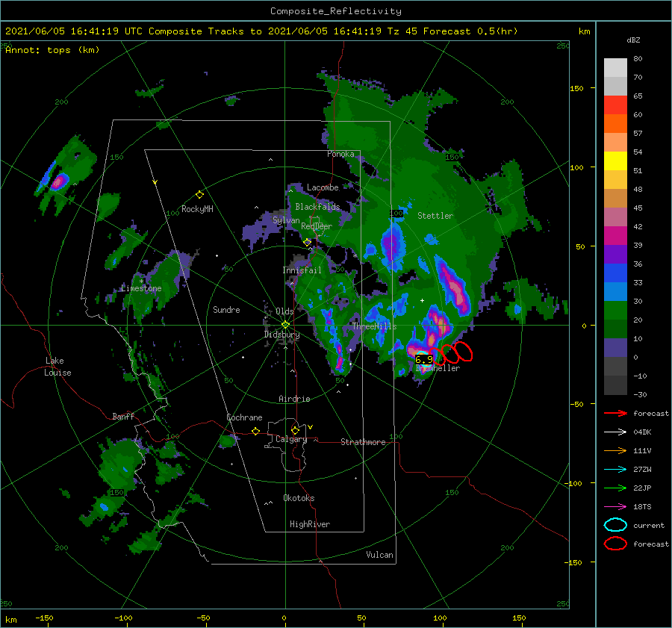Click the Lacombe label
Viewport: 672px width, 628px height.
[323, 187]
